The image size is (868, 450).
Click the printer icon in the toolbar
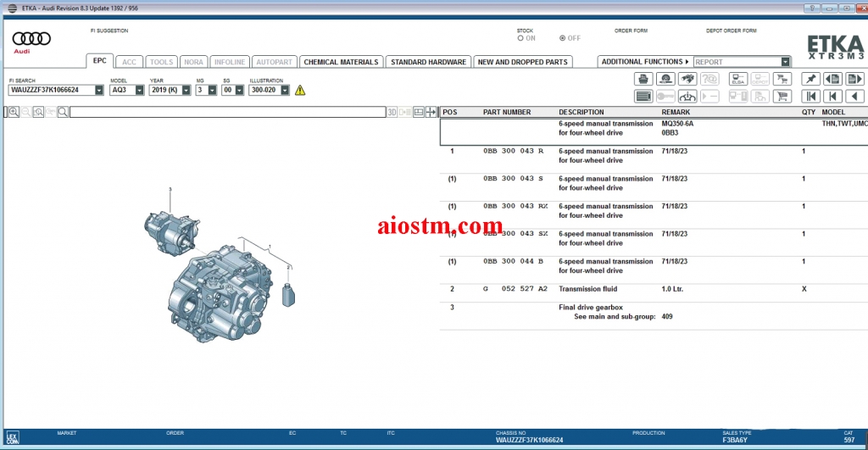click(x=643, y=79)
